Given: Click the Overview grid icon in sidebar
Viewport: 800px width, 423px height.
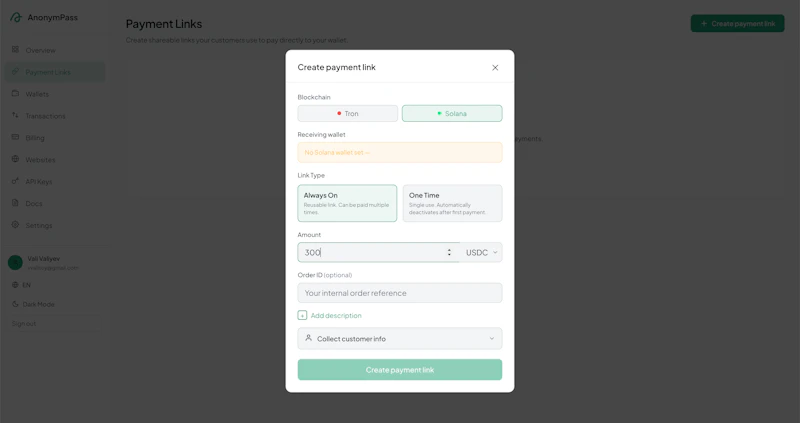Looking at the screenshot, I should (15, 49).
